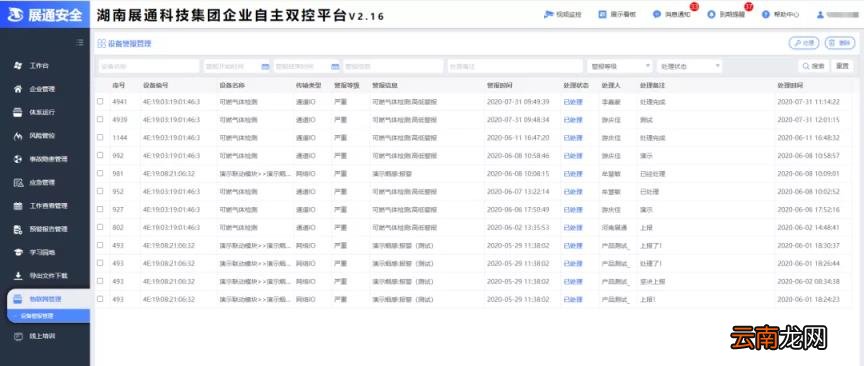
Task: Open the 展示看板 dashboard in header
Action: click(617, 15)
